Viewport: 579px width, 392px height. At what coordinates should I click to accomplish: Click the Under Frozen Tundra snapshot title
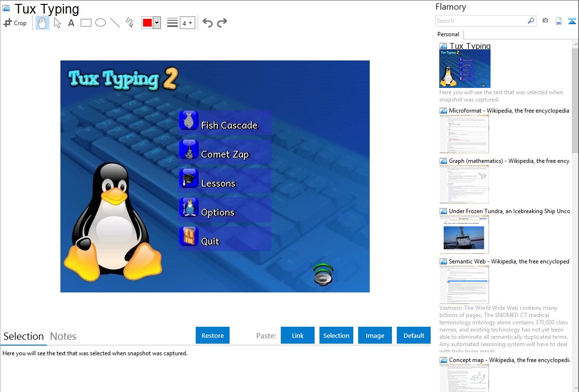point(509,211)
